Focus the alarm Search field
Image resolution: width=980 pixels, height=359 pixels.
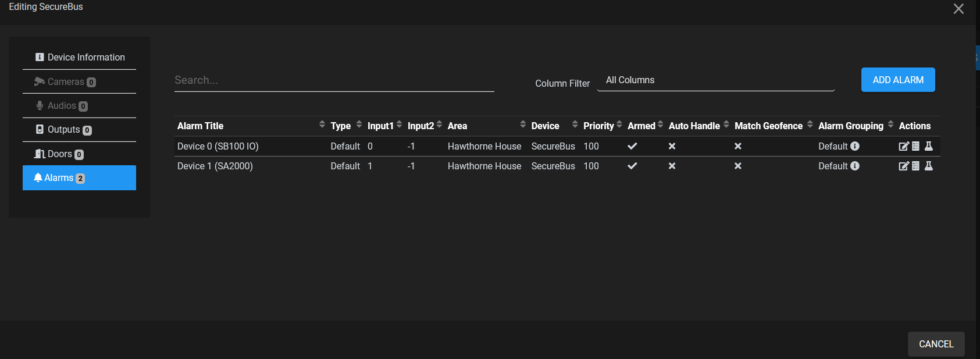point(334,80)
